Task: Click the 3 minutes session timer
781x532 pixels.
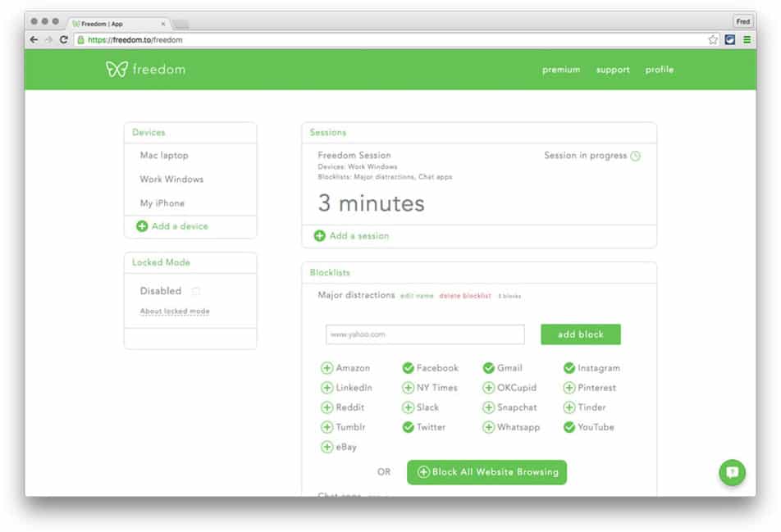Action: coord(371,203)
